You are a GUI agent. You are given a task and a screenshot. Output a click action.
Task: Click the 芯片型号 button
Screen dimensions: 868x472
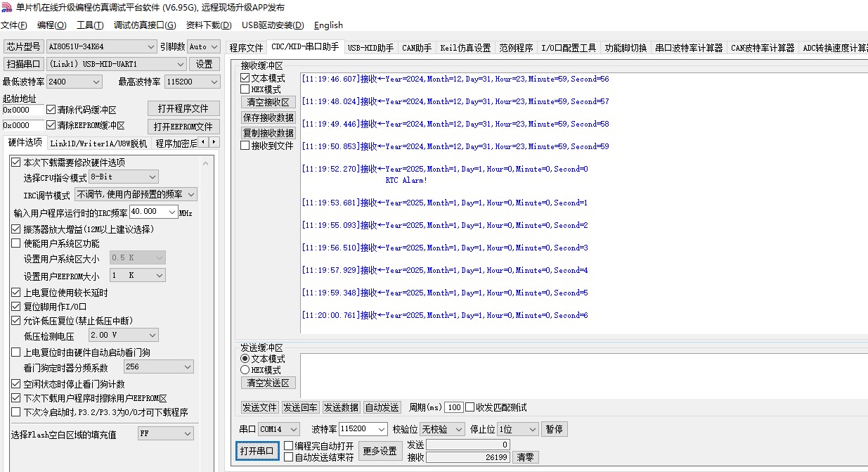(x=23, y=46)
